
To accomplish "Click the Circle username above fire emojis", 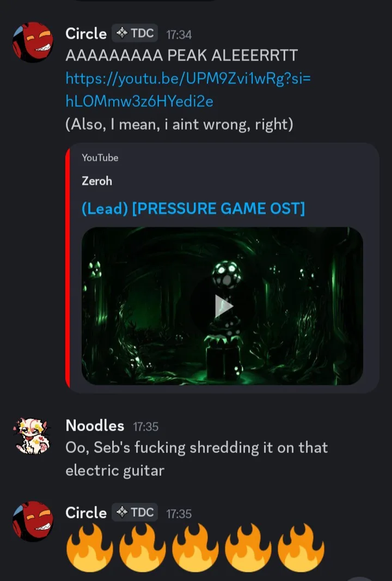I will tap(86, 512).
